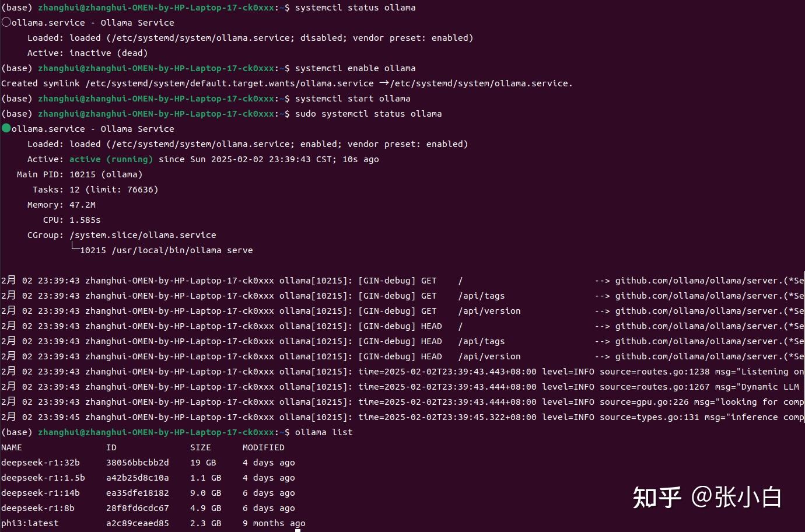This screenshot has height=532, width=805.
Task: Click the 知乎 @张小白 watermark
Action: point(708,497)
